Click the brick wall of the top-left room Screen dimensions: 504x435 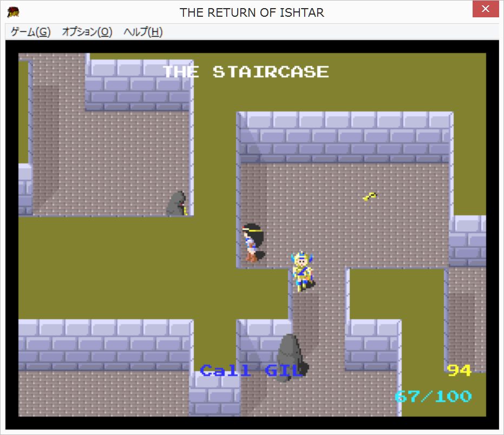138,85
